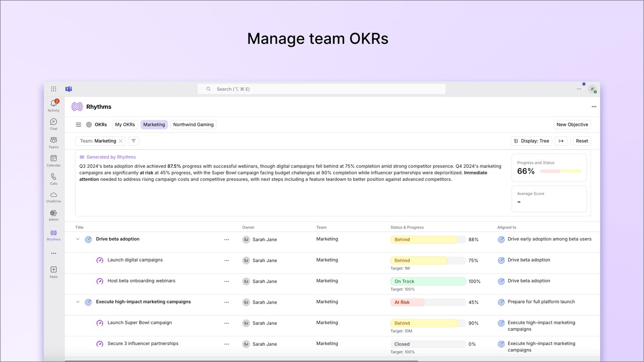Click the New Objective button
Screen dimensions: 644x362
click(572, 125)
